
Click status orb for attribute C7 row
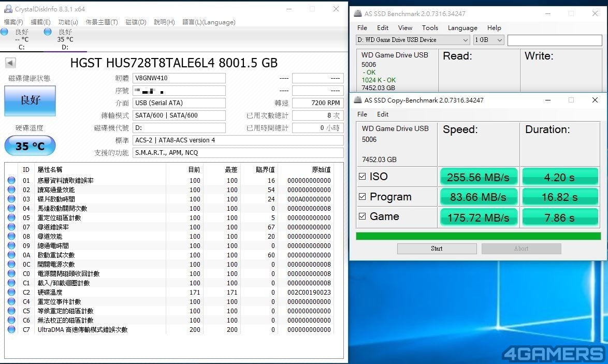click(11, 329)
